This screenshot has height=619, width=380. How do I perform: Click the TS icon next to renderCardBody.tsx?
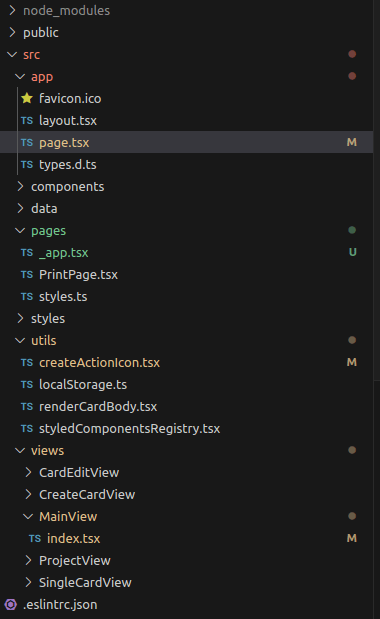click(x=27, y=407)
